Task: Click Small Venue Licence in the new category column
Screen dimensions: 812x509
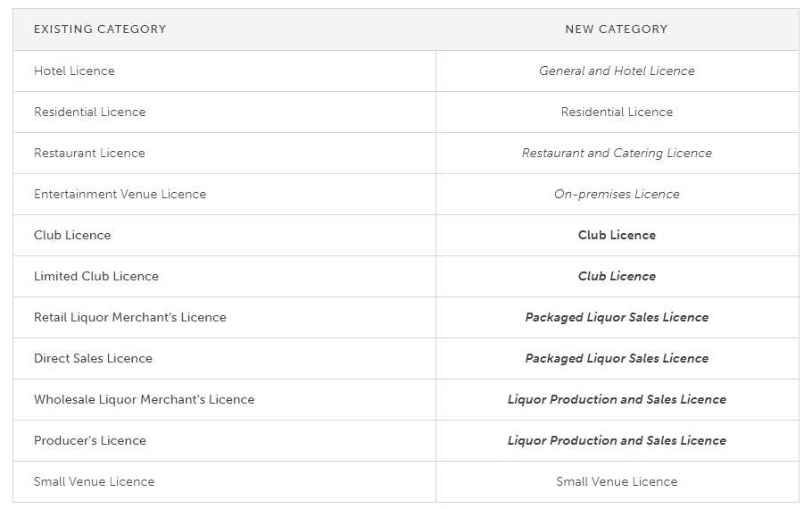Action: click(617, 481)
